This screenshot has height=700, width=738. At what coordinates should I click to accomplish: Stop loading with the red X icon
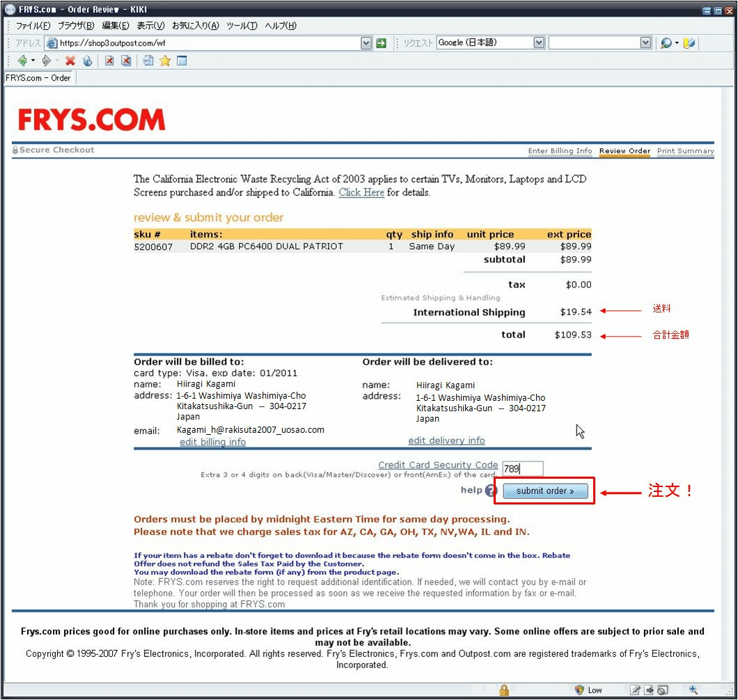[x=70, y=61]
